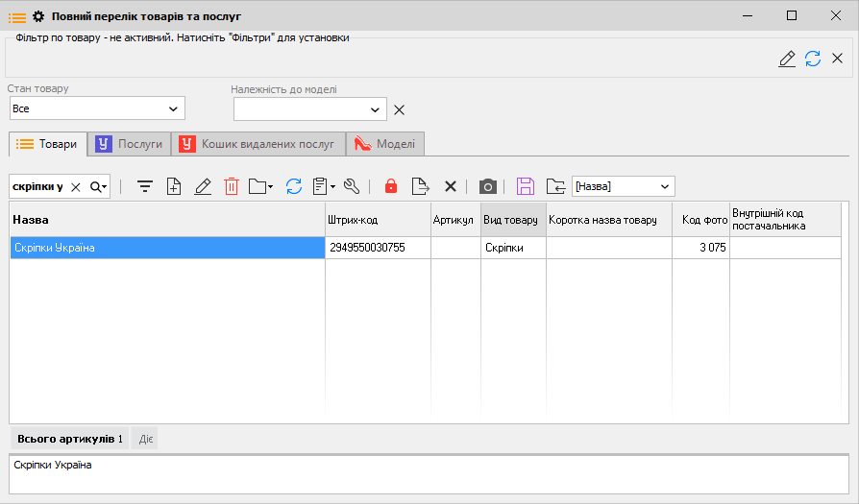Click the red trash delete icon

click(231, 186)
